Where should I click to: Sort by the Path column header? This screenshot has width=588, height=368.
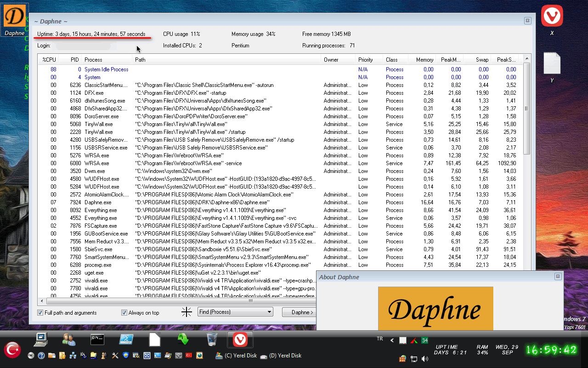[x=226, y=60]
